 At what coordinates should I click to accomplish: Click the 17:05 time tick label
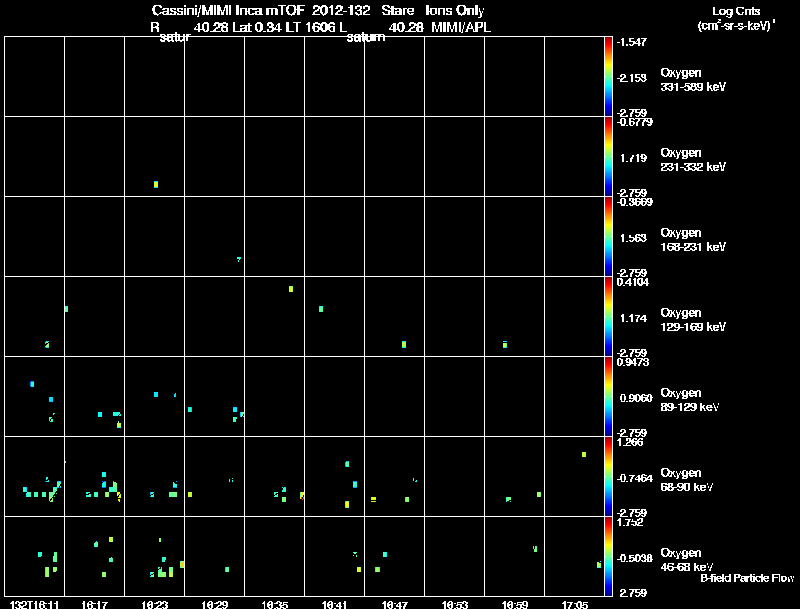click(x=574, y=604)
